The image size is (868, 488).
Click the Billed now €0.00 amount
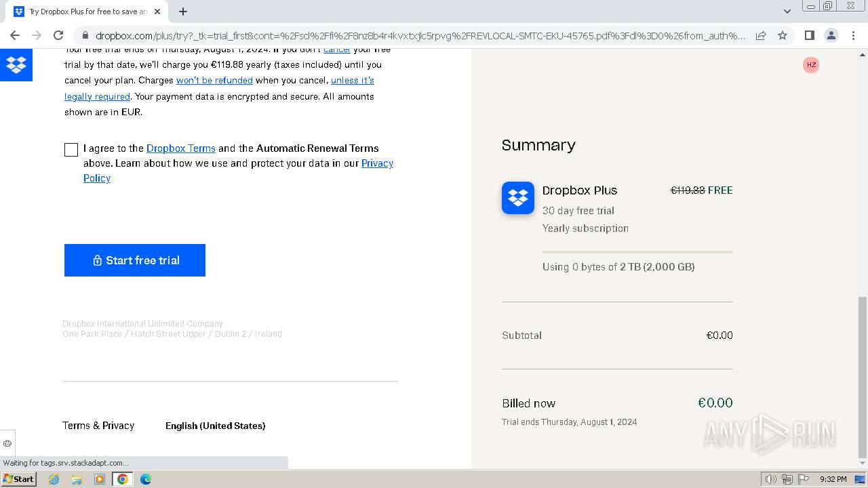715,403
